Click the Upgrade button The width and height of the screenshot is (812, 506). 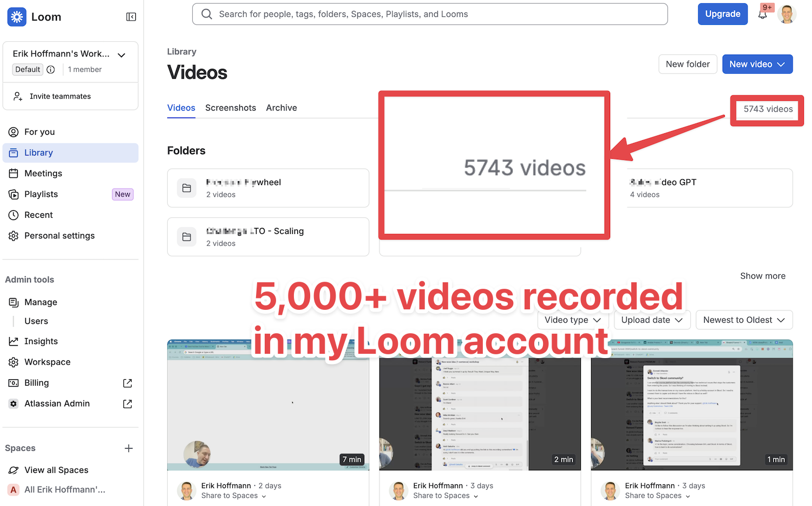(723, 14)
